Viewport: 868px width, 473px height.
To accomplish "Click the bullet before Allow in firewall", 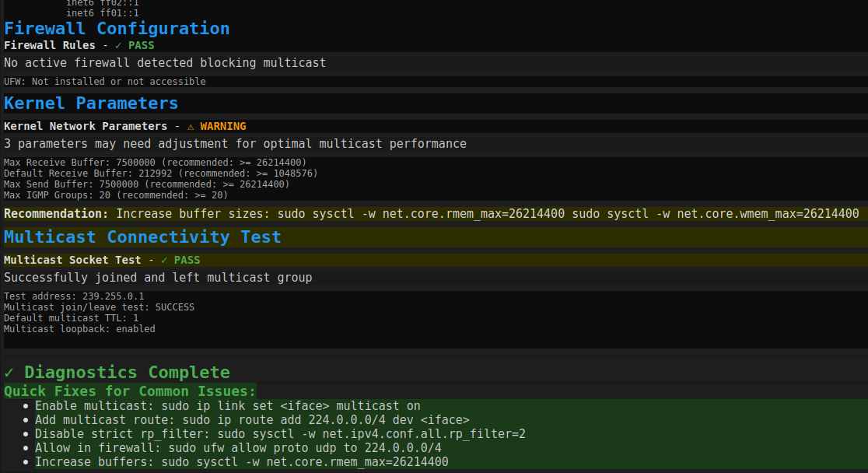I will tap(26, 448).
